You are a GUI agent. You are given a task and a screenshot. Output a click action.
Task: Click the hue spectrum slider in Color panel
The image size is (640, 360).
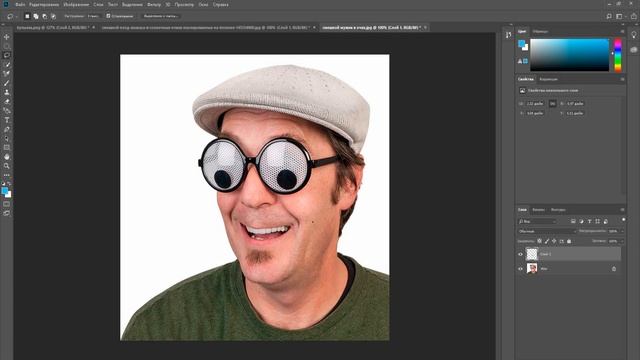(x=618, y=55)
